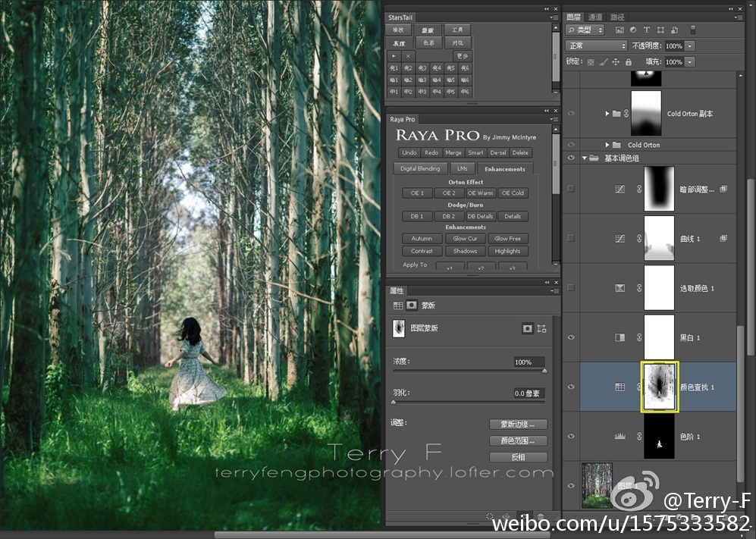Screen dimensions: 756x539
Task: Select the color lookup grid icon in Properties
Action: (398, 306)
